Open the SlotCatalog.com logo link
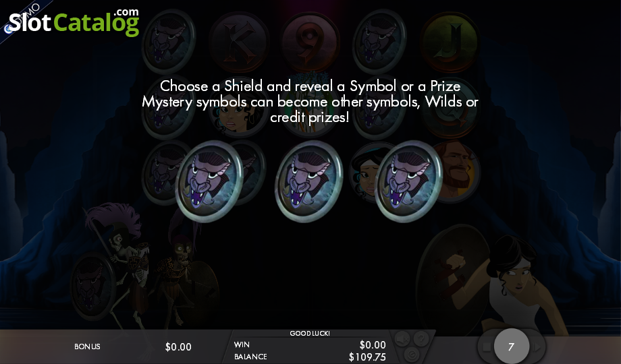The height and width of the screenshot is (364, 621). 74,22
